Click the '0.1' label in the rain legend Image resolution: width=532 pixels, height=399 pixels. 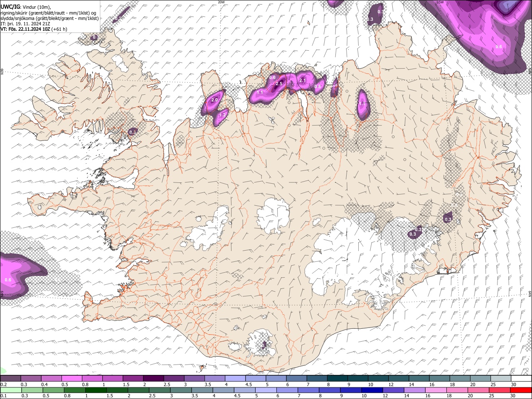point(3,396)
